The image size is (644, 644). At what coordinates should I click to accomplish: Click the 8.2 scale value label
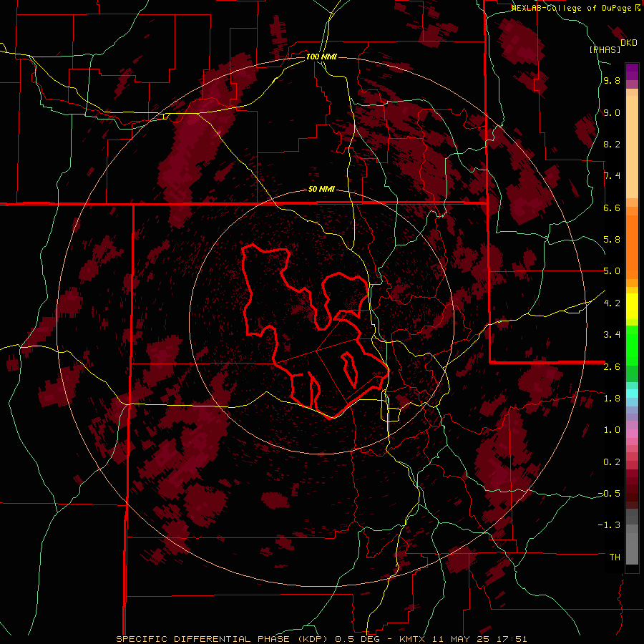612,144
